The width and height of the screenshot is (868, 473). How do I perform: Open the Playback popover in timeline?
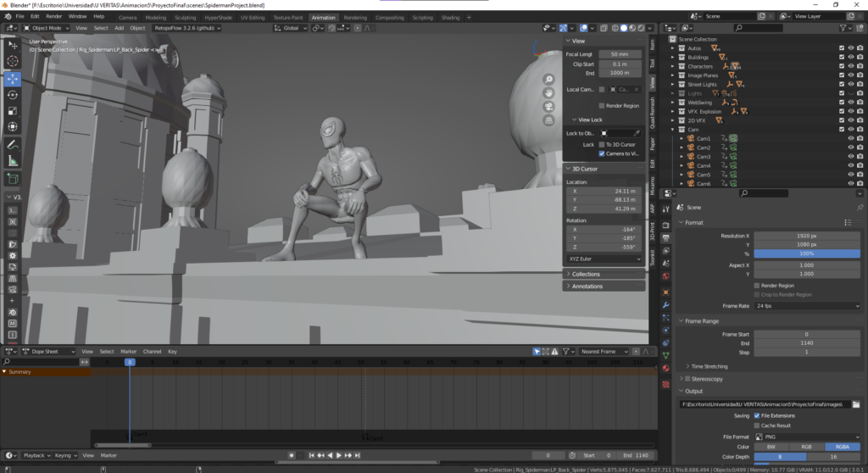(x=36, y=455)
